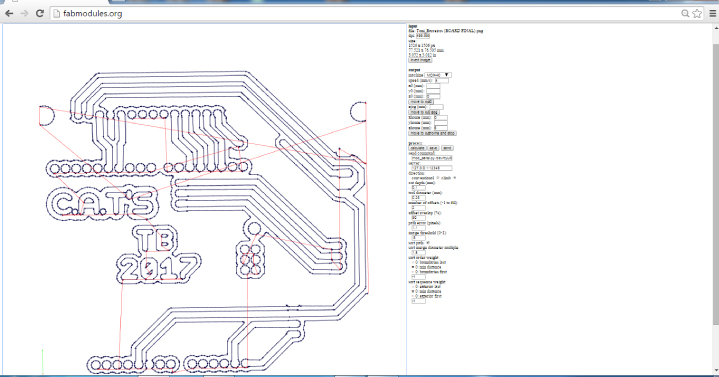
Task: Click the send command field
Action: (432, 158)
